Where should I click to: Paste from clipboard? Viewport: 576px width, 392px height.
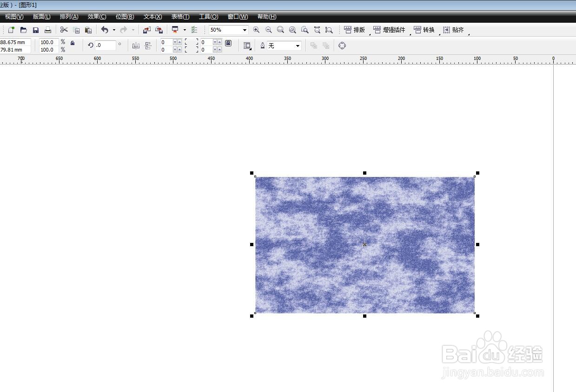[x=88, y=30]
